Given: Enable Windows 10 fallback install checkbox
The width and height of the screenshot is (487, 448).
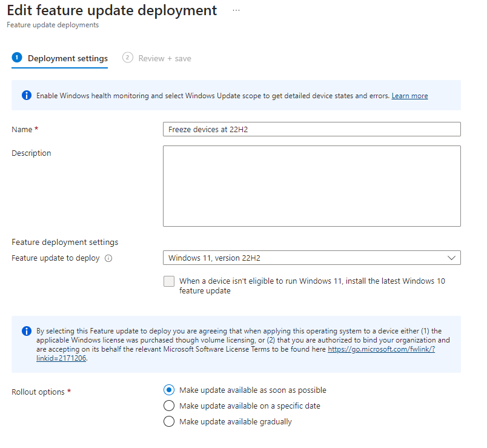Looking at the screenshot, I should pyautogui.click(x=169, y=282).
